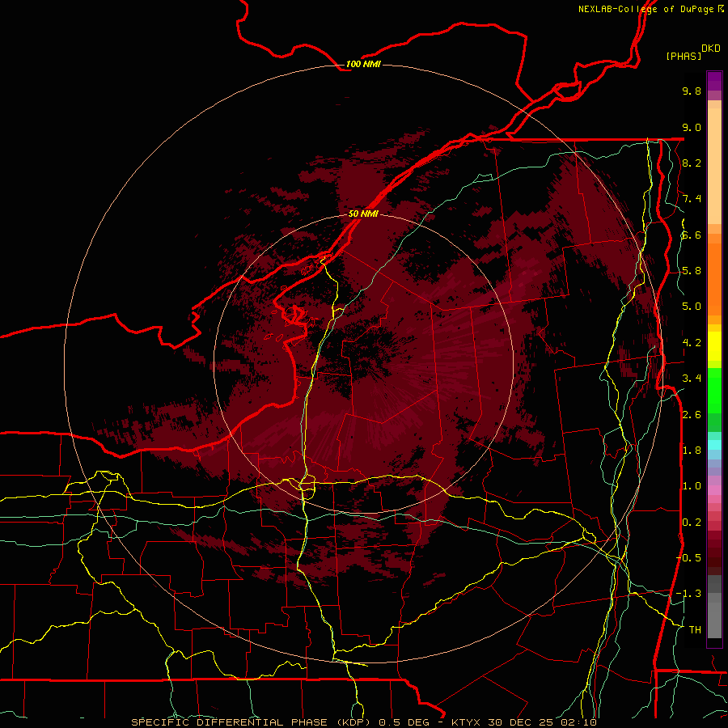Click the 100 NMI range ring label

363,64
